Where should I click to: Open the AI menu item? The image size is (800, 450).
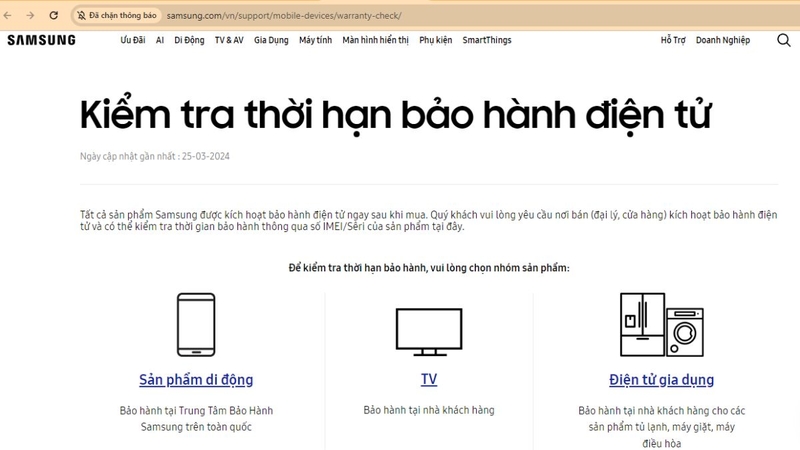click(x=160, y=40)
